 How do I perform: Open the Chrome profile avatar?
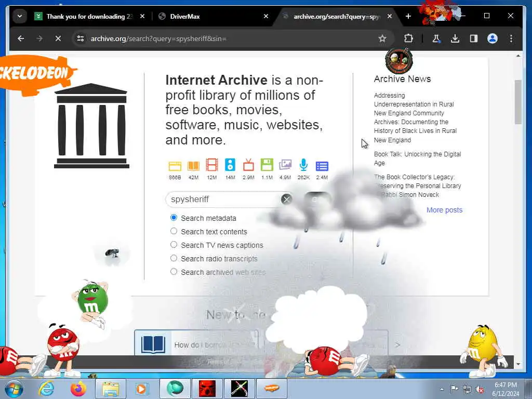pyautogui.click(x=493, y=38)
